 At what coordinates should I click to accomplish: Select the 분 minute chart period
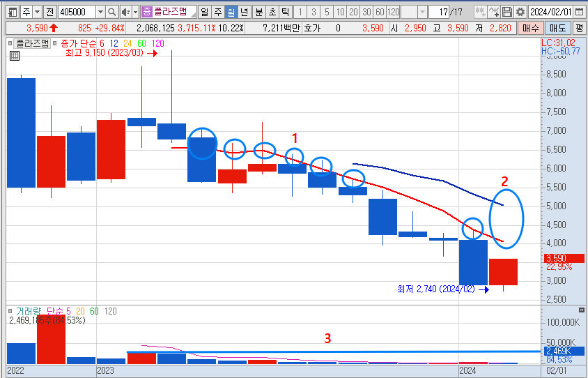point(258,12)
